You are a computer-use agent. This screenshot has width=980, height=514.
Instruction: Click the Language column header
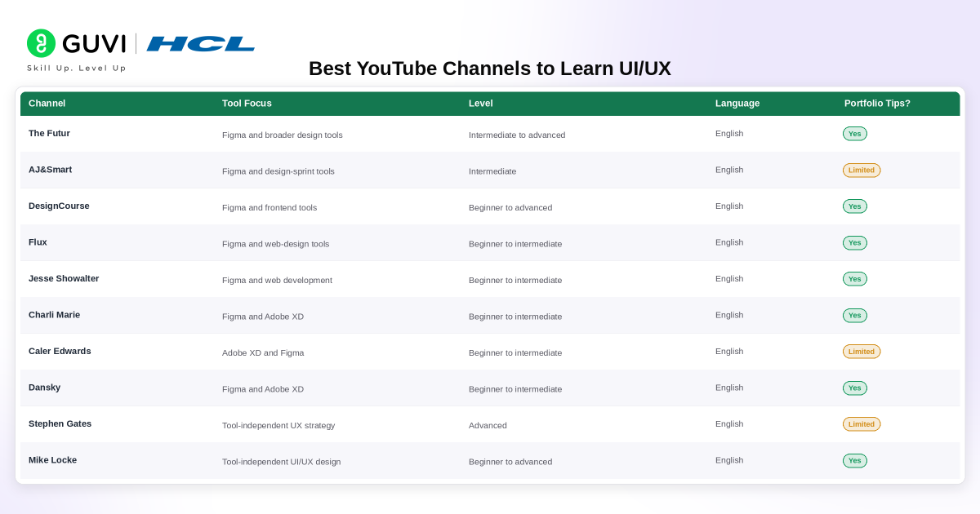[x=737, y=104]
